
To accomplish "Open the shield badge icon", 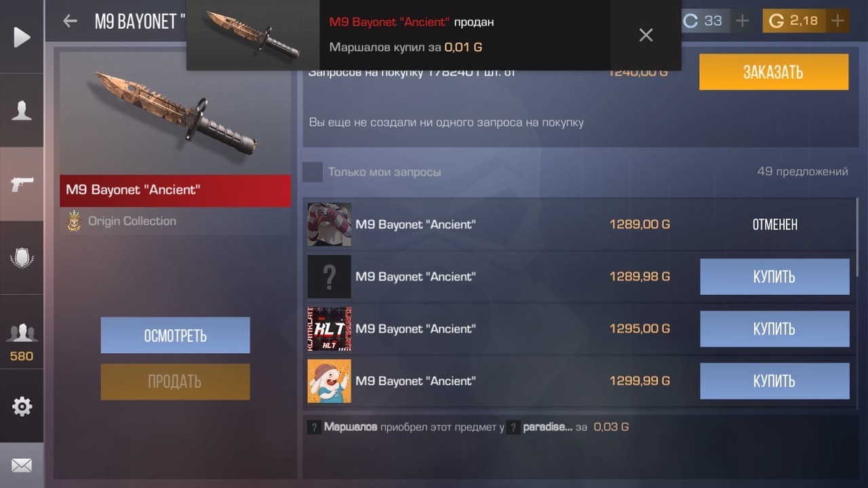I will 22,258.
